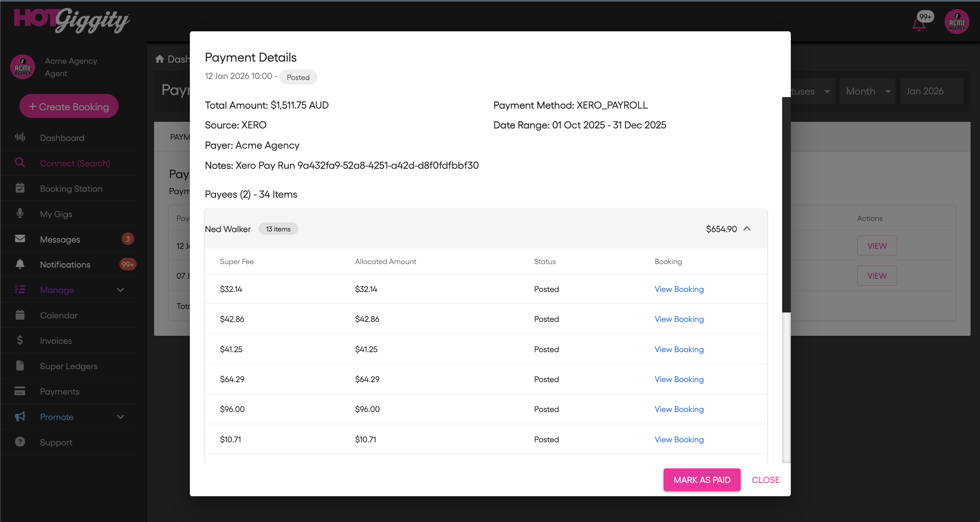Click the Messages envelope icon

coord(20,239)
